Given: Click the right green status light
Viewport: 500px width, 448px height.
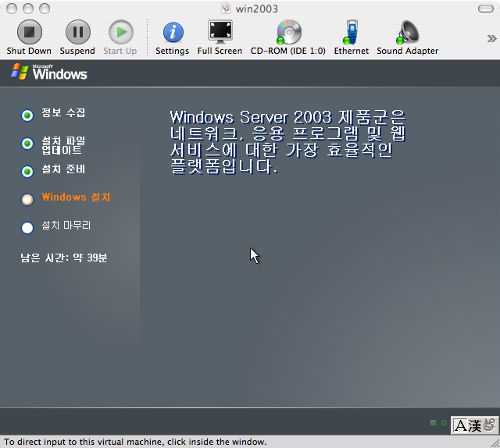Looking at the screenshot, I should coord(444,422).
